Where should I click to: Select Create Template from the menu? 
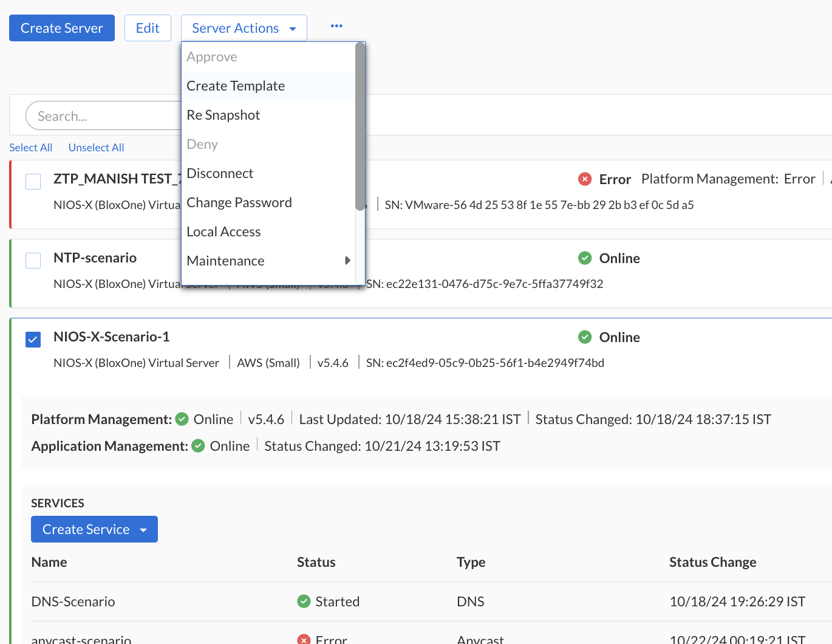tap(236, 86)
